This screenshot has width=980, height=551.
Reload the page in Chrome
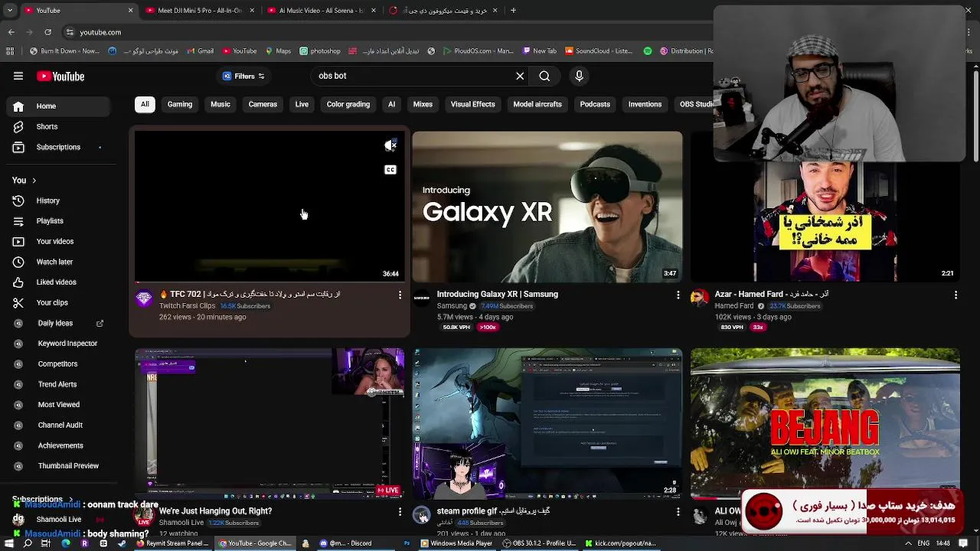47,32
